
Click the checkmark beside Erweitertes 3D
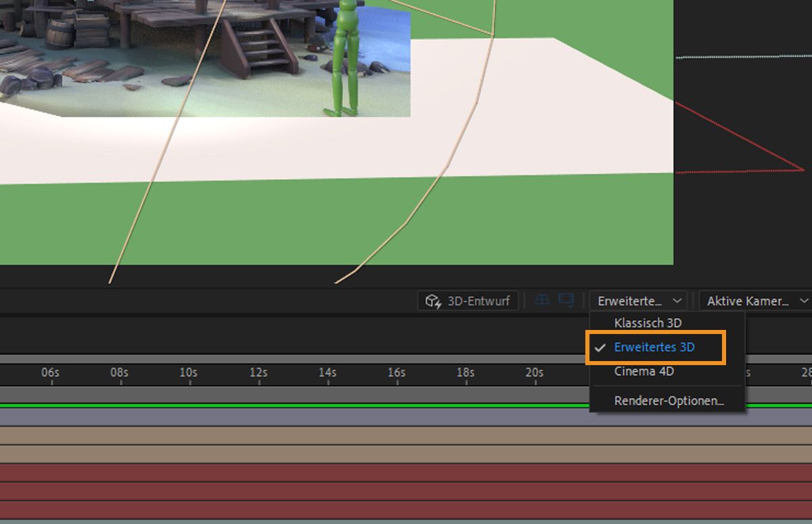coord(602,348)
